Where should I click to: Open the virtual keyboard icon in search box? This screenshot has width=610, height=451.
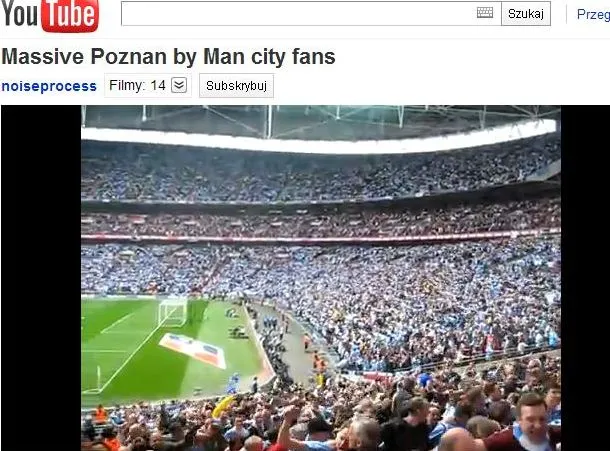coord(485,13)
